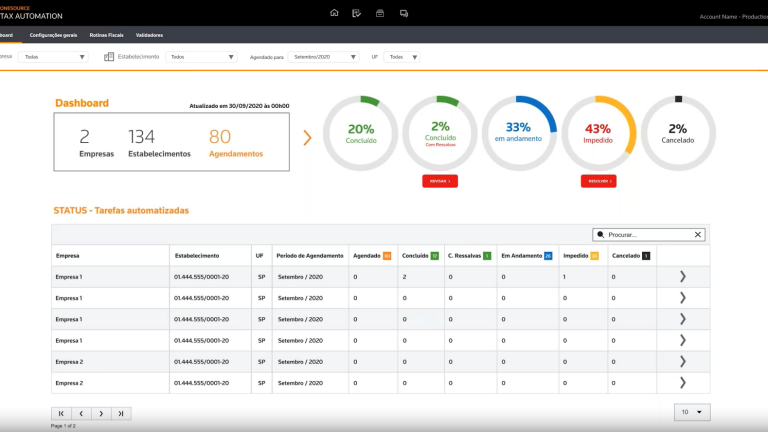Sort by the UF column header

(x=260, y=256)
